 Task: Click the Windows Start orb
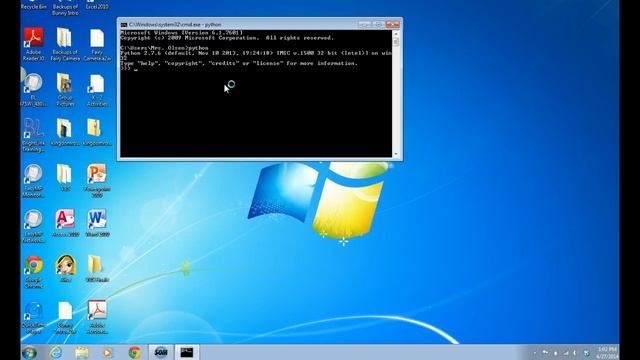(x=29, y=352)
